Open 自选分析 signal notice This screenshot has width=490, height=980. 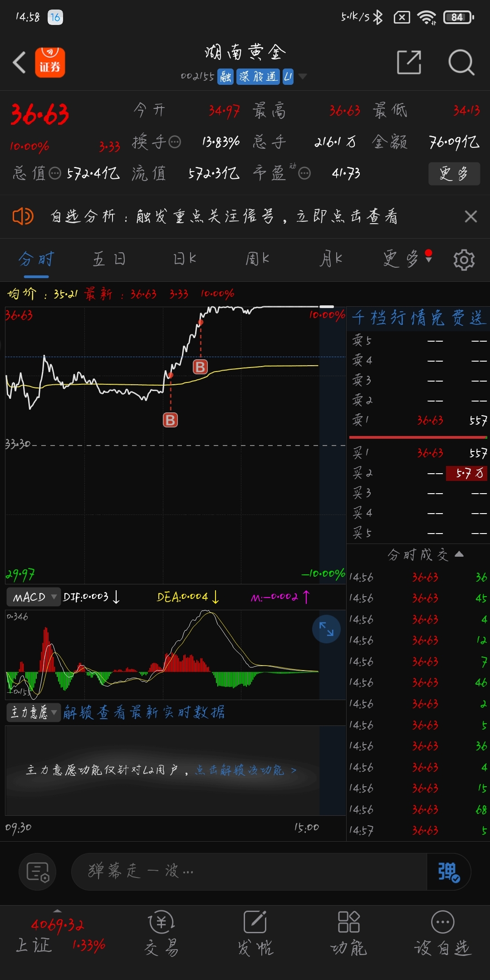224,216
